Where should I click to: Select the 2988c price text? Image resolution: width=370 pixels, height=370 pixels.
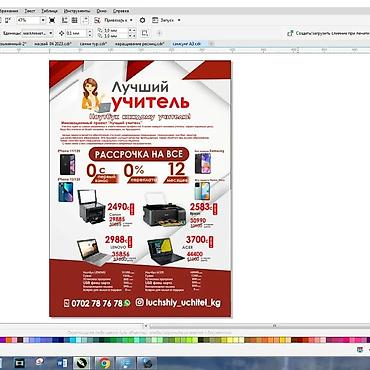tap(116, 240)
